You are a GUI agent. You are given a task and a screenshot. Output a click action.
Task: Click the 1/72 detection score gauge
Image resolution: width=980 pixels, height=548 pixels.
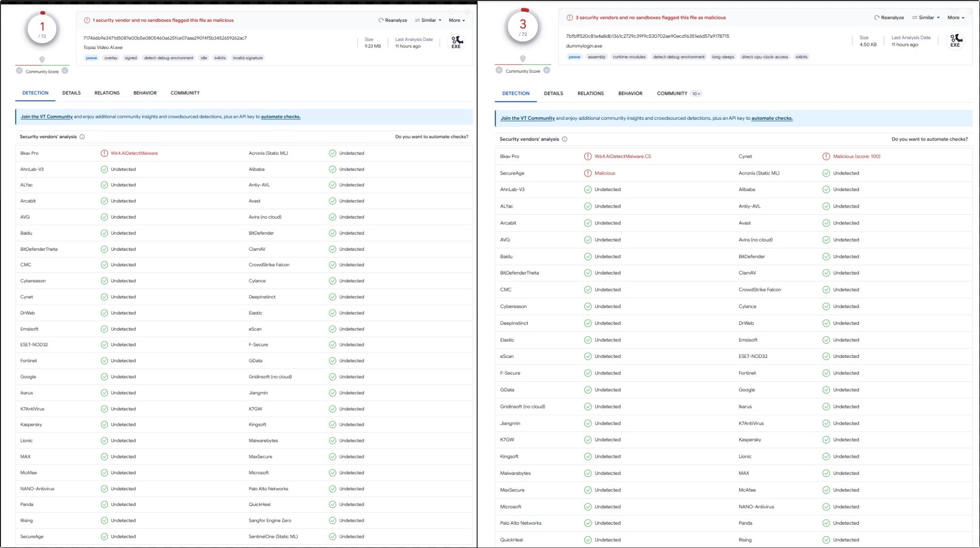42,29
